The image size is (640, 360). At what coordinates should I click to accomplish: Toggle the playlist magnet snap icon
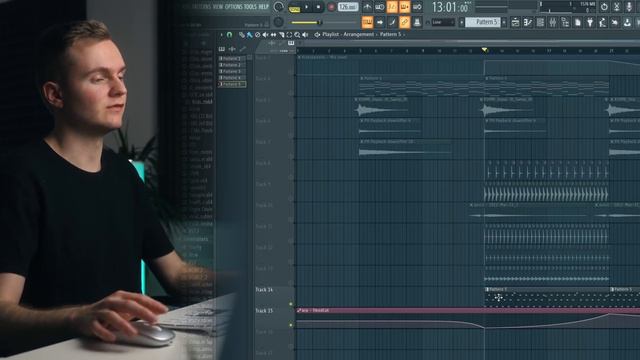point(229,35)
